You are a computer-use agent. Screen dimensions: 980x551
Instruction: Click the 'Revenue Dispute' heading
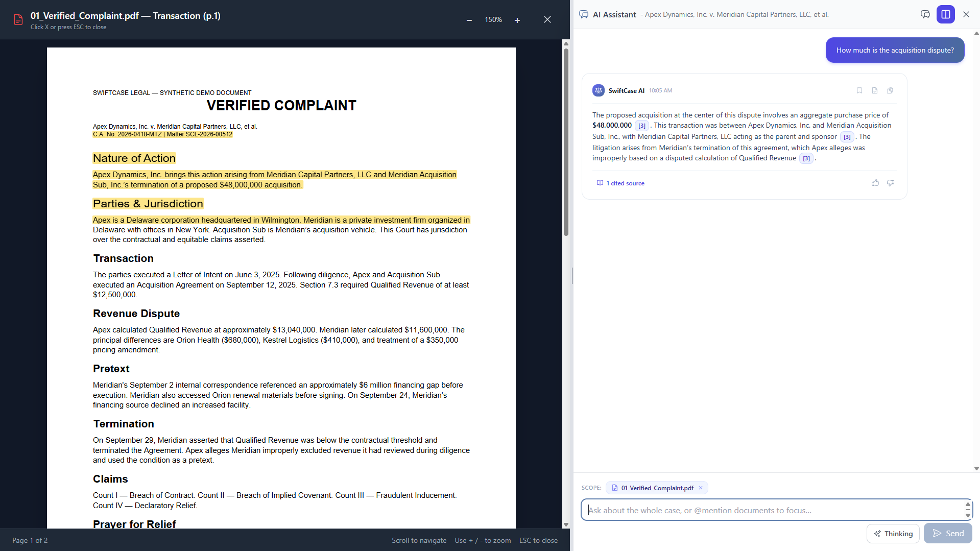136,314
